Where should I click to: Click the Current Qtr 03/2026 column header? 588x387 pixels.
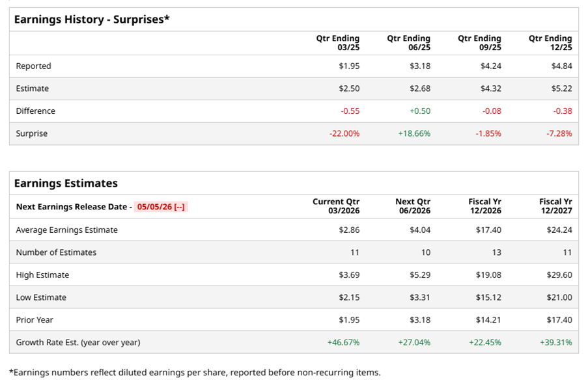(336, 206)
